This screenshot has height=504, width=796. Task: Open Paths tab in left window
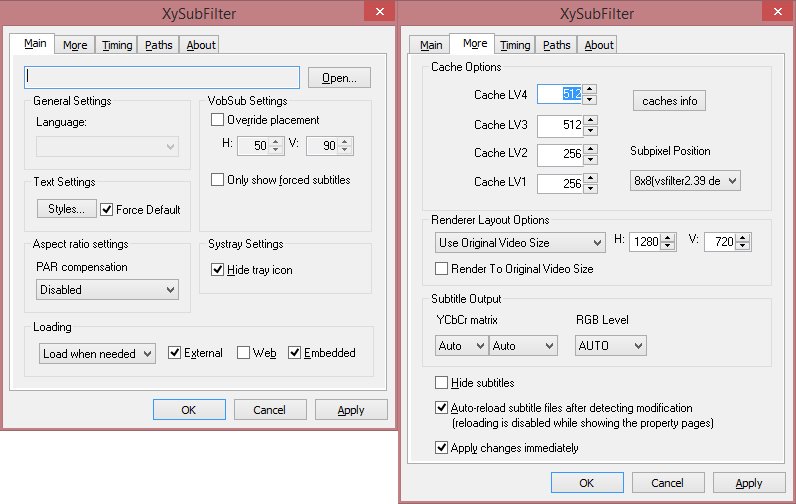[x=158, y=45]
